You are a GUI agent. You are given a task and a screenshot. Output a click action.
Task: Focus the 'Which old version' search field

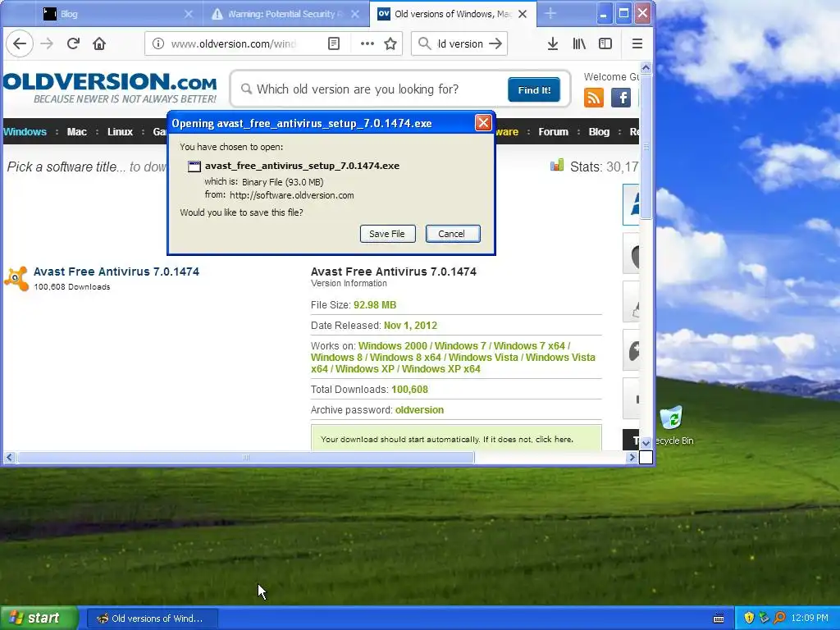[370, 89]
